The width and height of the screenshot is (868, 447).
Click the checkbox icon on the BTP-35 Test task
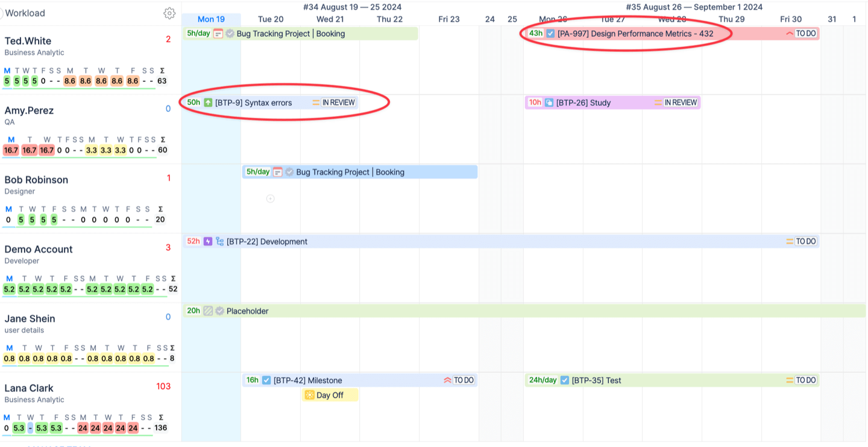click(564, 380)
